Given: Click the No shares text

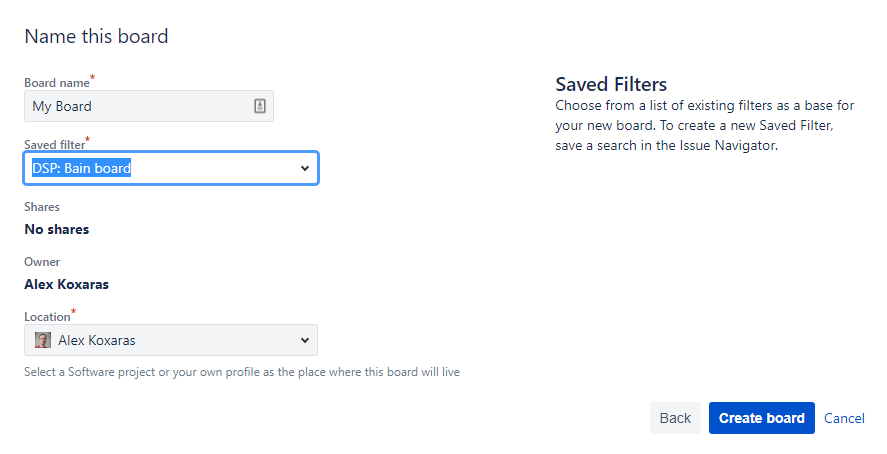Looking at the screenshot, I should [x=57, y=229].
